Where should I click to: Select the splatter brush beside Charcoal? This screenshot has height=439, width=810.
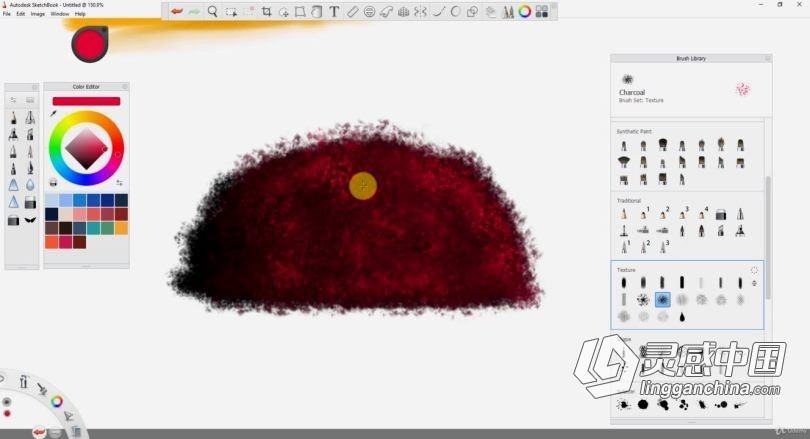(643, 300)
